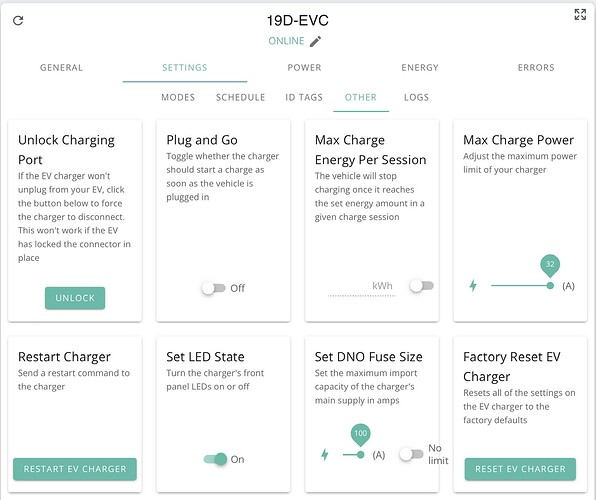Click the 32 value bubble above the slider
Image resolution: width=596 pixels, height=500 pixels.
coord(550,265)
